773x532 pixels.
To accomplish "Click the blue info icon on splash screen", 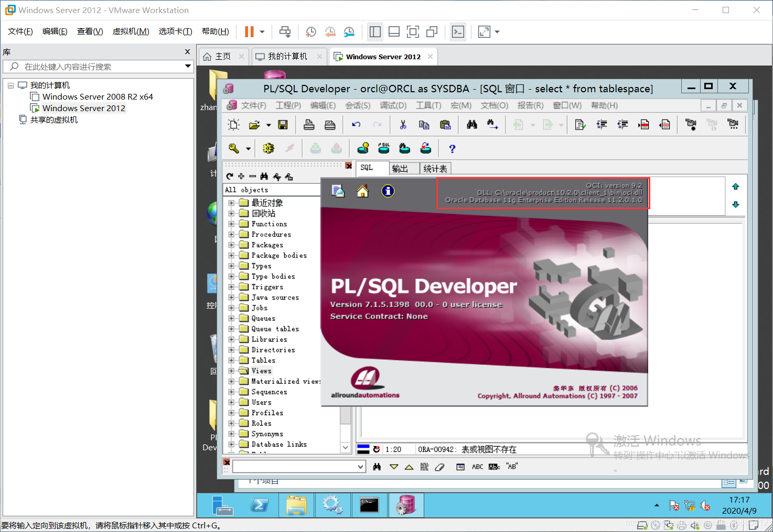I will click(x=388, y=191).
